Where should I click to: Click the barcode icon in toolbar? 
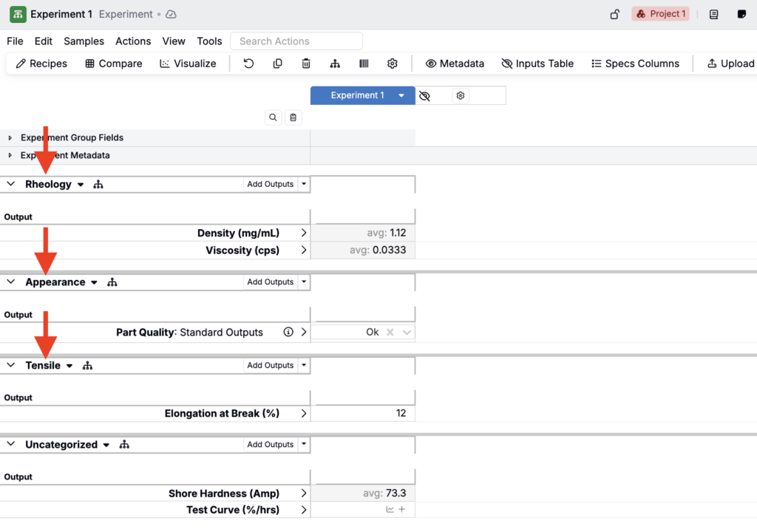point(364,64)
